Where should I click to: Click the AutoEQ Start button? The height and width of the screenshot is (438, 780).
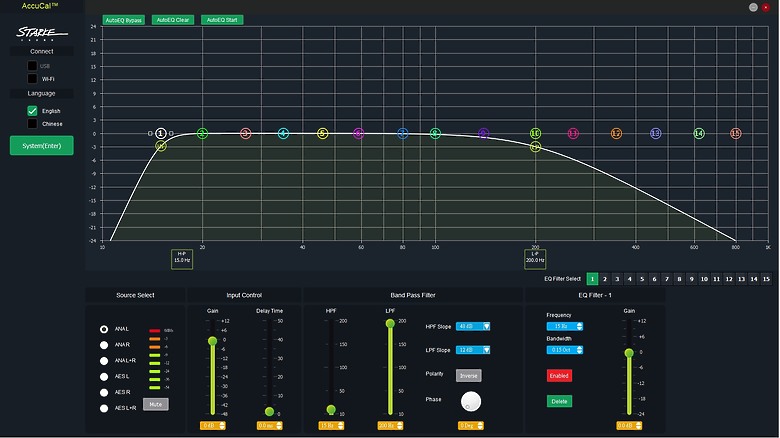(x=222, y=20)
